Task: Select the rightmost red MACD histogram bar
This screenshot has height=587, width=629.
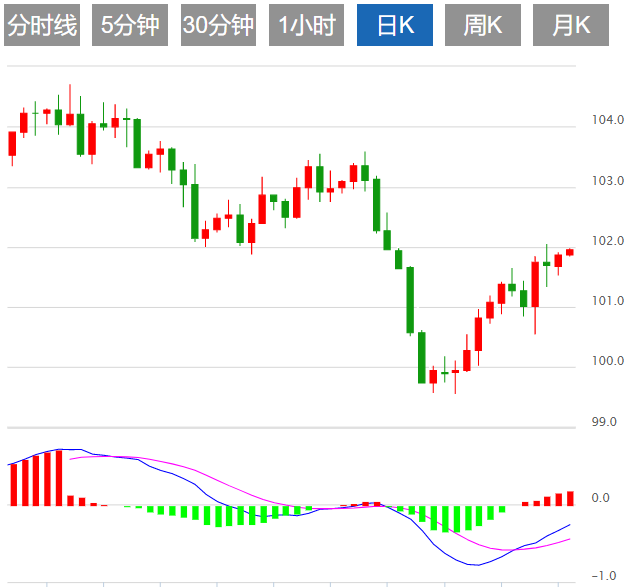Action: [570, 498]
